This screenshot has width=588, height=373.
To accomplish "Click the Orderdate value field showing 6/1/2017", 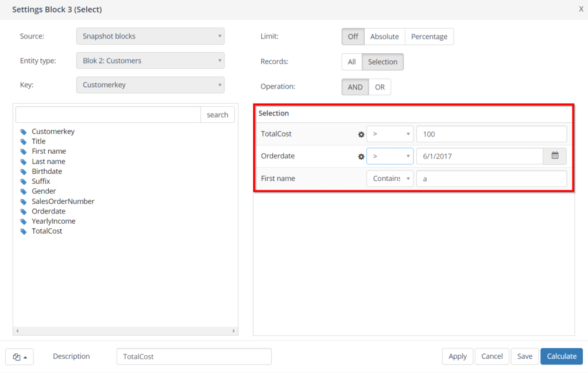I will click(x=479, y=156).
